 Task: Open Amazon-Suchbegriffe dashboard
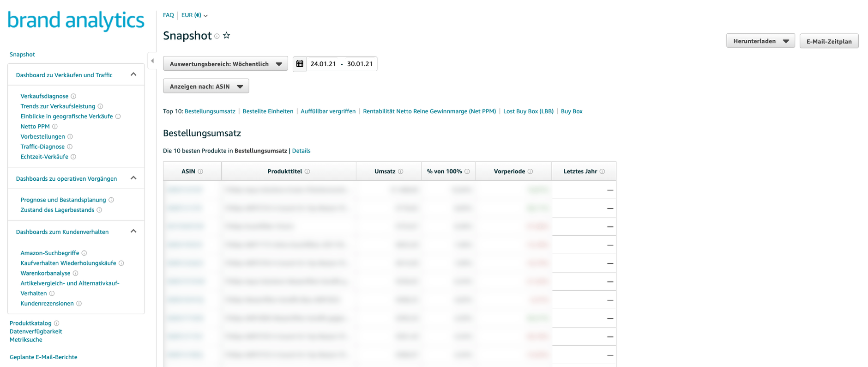tap(50, 253)
